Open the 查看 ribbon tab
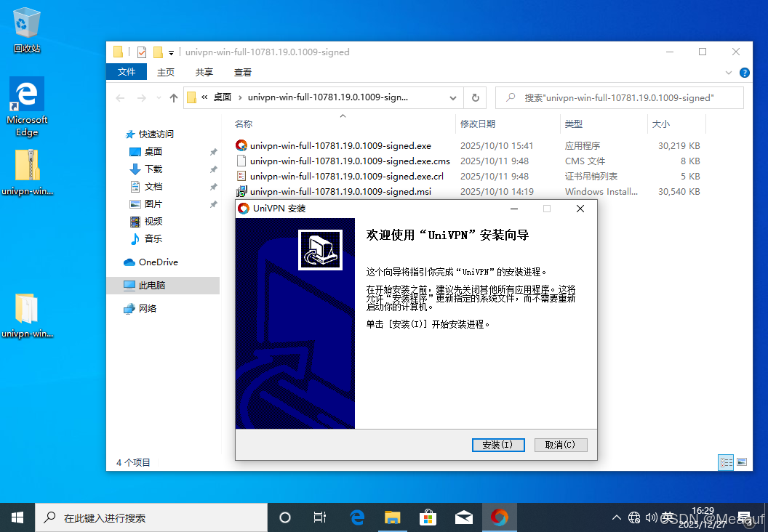Screen dimensions: 768x532 (243, 72)
